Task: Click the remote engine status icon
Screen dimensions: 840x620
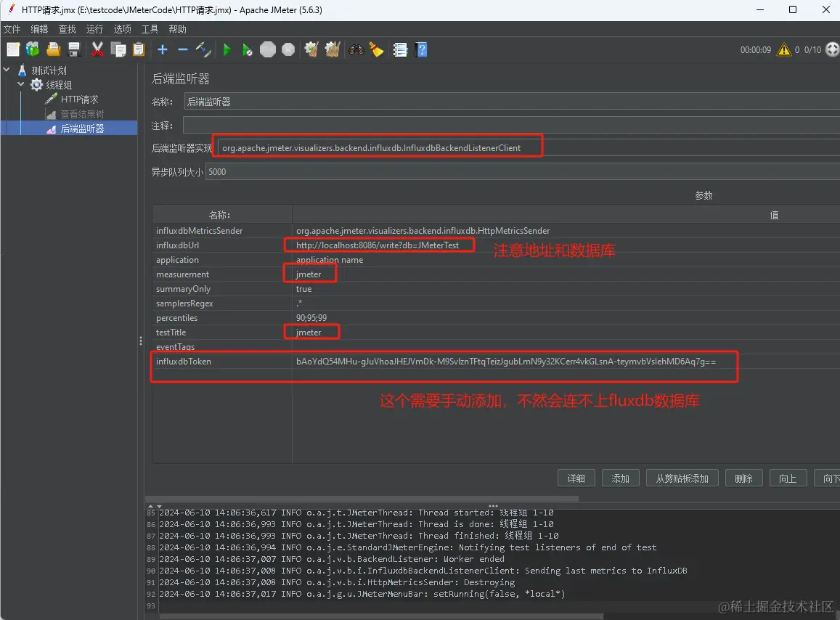Action: [x=833, y=50]
